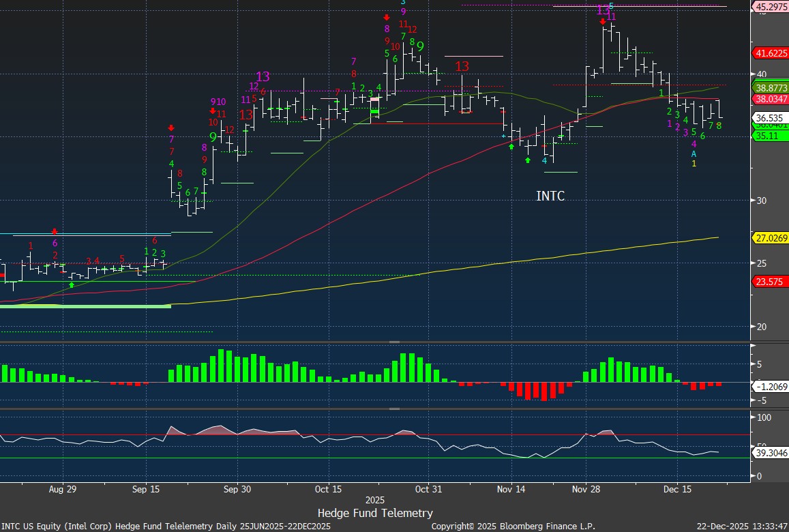Click the red arrow under the December magenta 13
789x532 pixels.
603,22
